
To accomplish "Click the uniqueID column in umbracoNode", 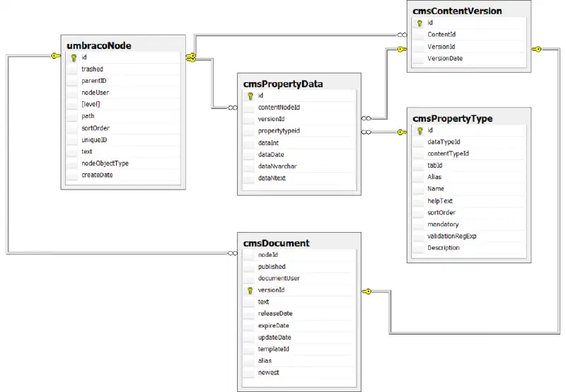I will pos(123,139).
